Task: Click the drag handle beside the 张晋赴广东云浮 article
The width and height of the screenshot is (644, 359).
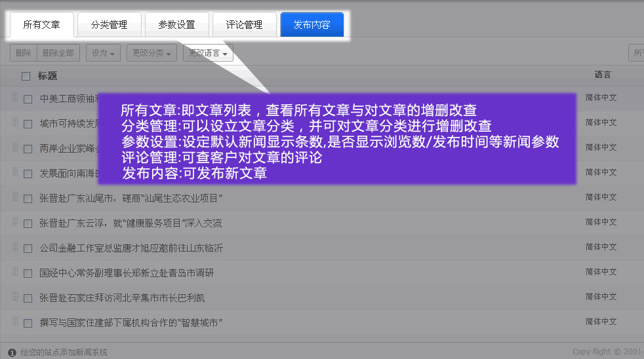Action: coord(15,222)
